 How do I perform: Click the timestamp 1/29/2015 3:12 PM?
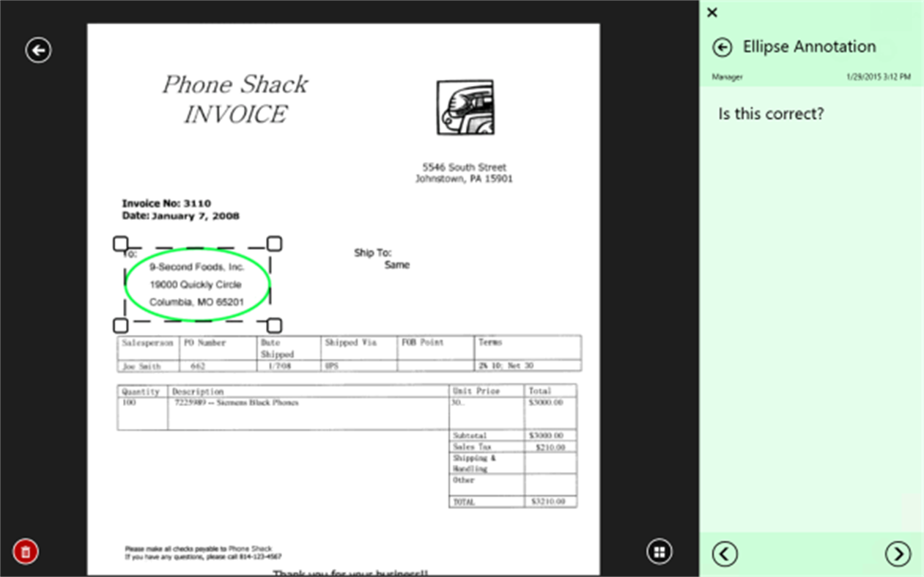[x=878, y=77]
